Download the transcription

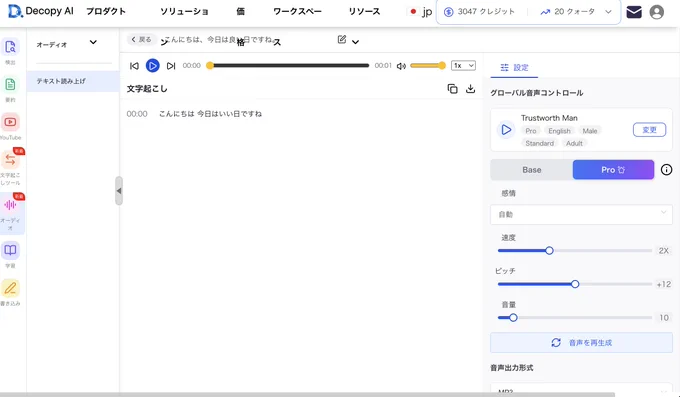coord(471,89)
